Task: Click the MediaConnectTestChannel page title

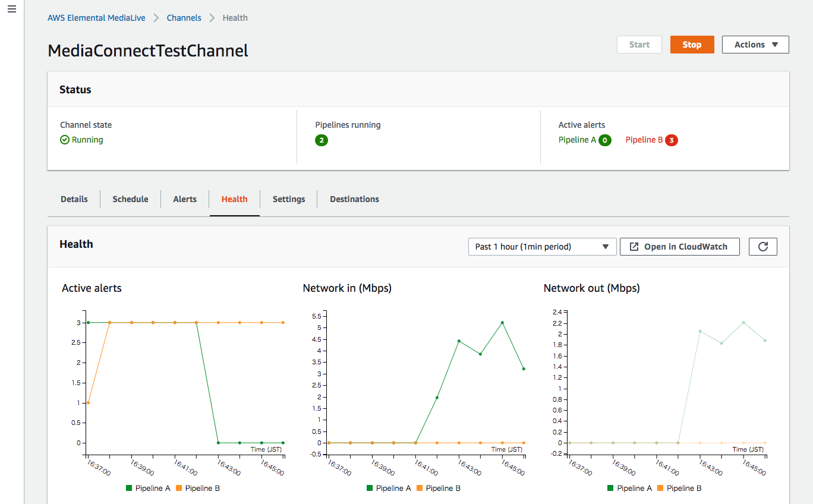Action: 148,51
